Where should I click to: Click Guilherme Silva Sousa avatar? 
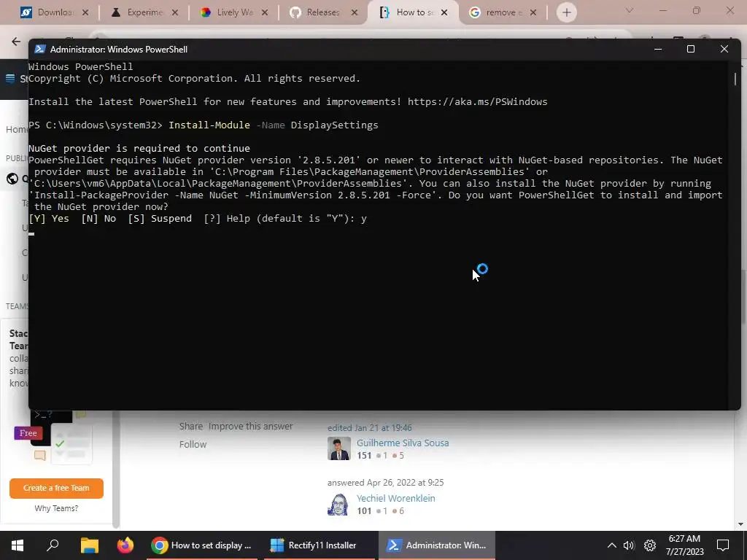pos(339,448)
